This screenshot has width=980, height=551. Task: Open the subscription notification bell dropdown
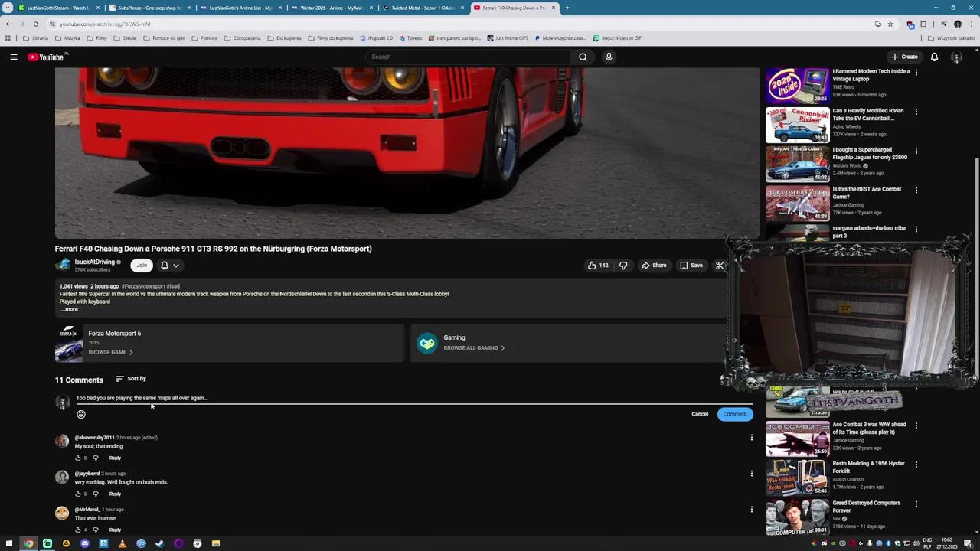[170, 266]
